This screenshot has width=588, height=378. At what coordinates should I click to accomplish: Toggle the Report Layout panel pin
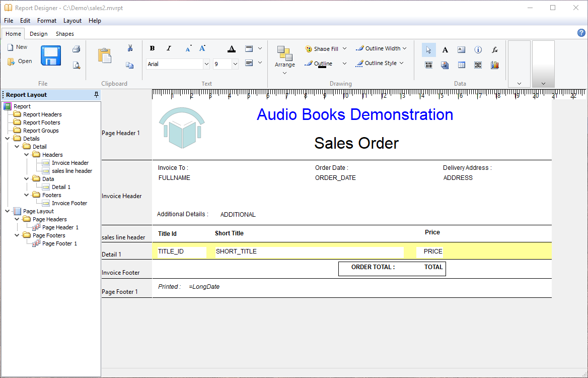click(96, 95)
